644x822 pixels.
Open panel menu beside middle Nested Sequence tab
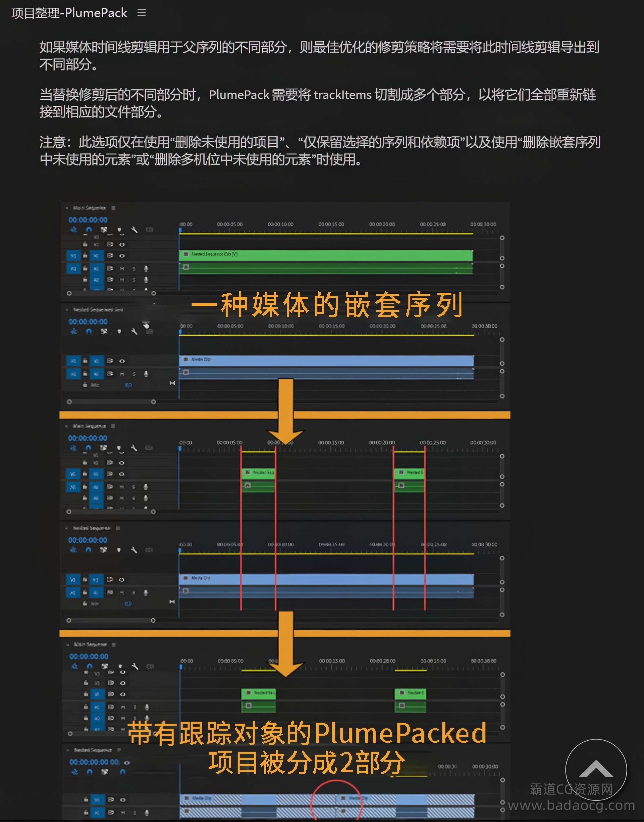click(x=118, y=528)
